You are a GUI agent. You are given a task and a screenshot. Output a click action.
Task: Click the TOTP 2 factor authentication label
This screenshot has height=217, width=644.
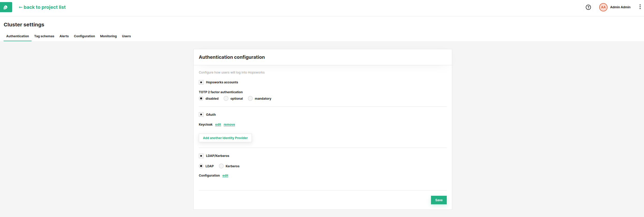[x=221, y=92]
